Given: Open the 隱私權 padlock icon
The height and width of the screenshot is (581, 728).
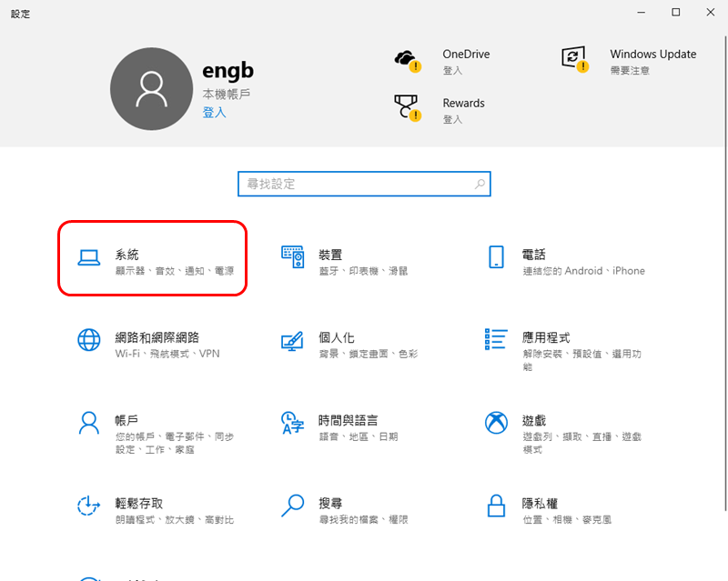Looking at the screenshot, I should 496,506.
